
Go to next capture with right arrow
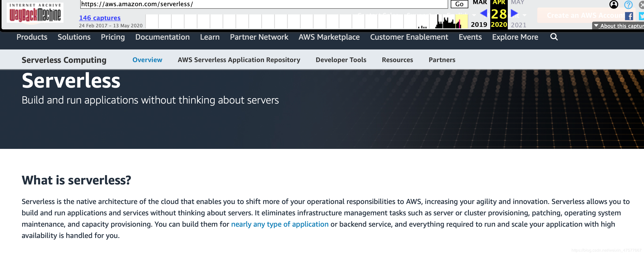click(x=514, y=13)
